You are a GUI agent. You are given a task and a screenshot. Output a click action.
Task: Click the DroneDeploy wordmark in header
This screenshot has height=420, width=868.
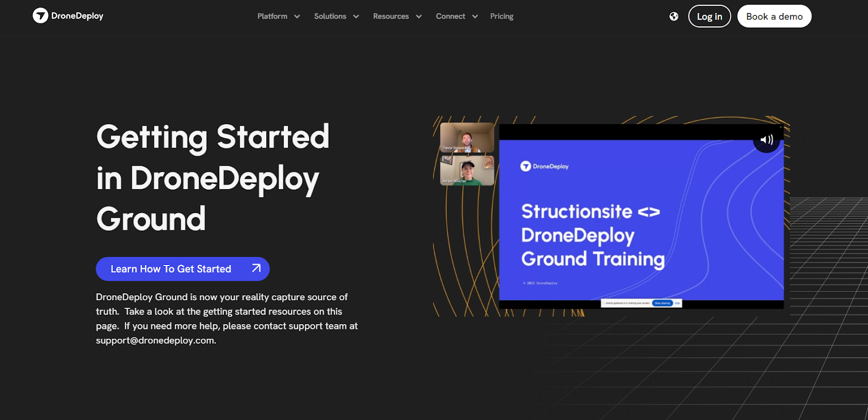click(77, 16)
